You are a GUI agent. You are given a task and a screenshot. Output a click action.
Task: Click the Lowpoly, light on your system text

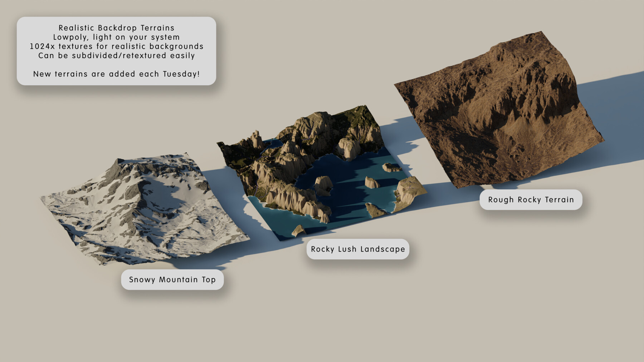click(x=116, y=37)
